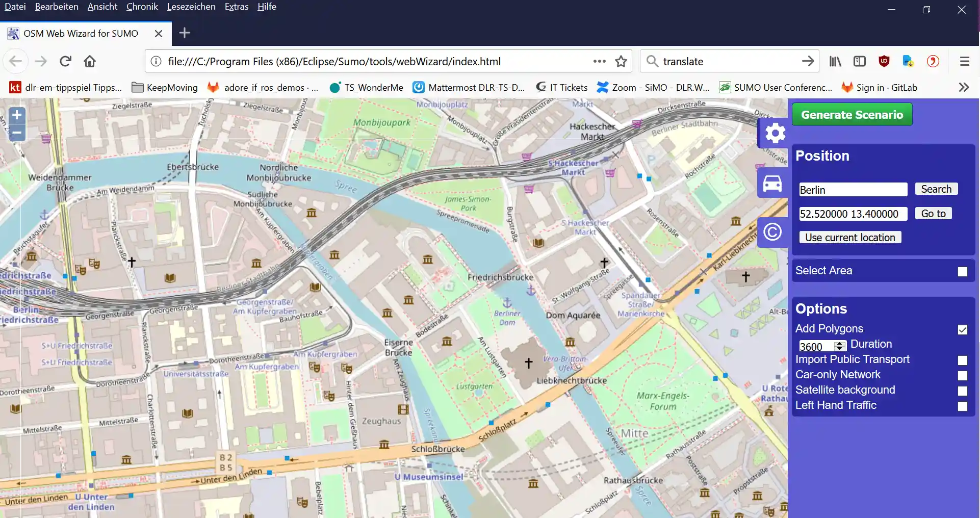Bookmark this page with star icon

coord(621,62)
